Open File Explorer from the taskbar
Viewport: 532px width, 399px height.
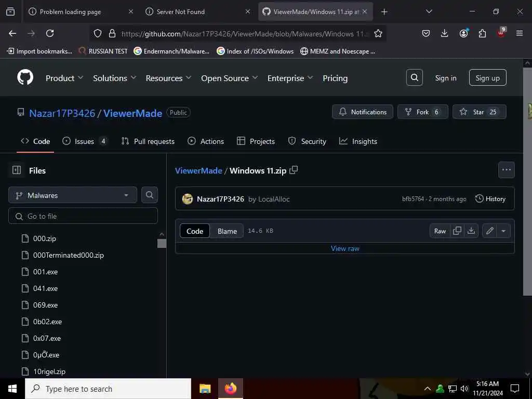[205, 389]
